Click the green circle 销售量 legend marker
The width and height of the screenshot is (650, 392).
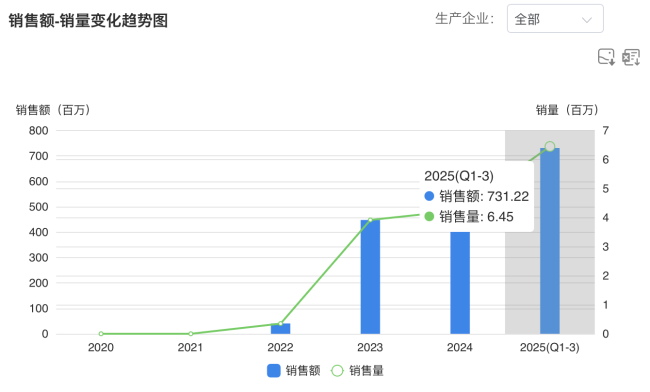pos(337,370)
